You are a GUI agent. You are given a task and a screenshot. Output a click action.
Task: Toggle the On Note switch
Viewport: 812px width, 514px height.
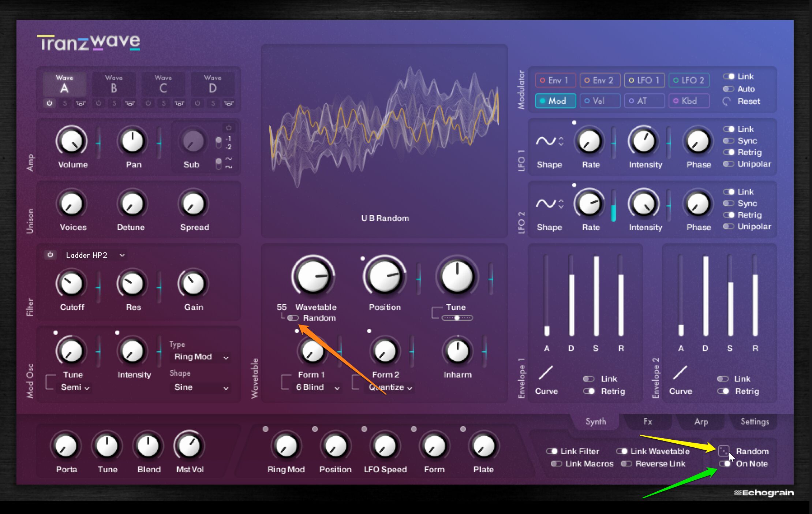pos(725,463)
